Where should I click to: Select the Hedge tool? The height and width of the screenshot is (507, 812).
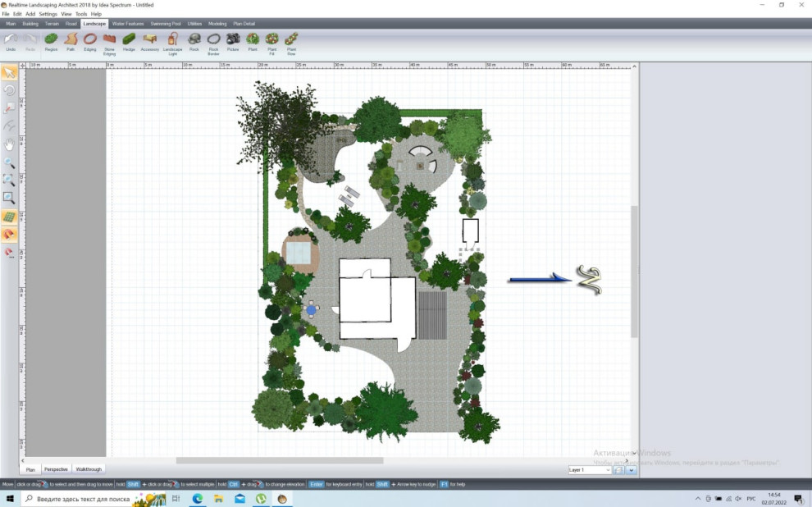pos(129,41)
